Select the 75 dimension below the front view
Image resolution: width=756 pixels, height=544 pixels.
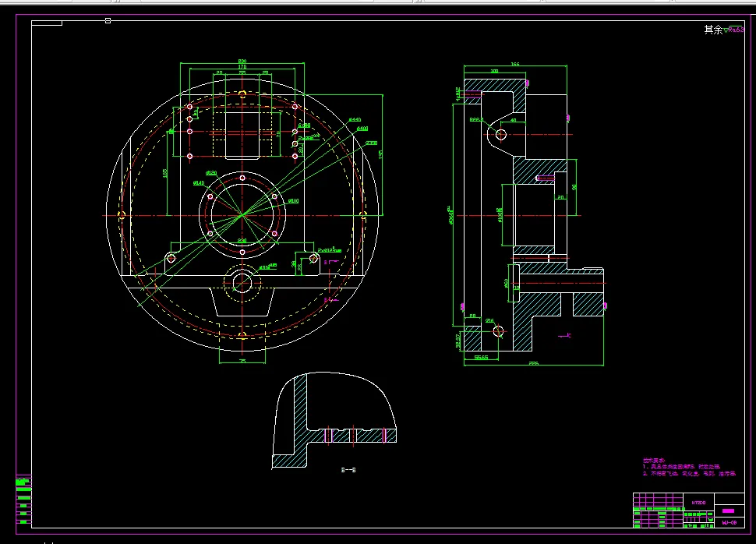coord(242,361)
